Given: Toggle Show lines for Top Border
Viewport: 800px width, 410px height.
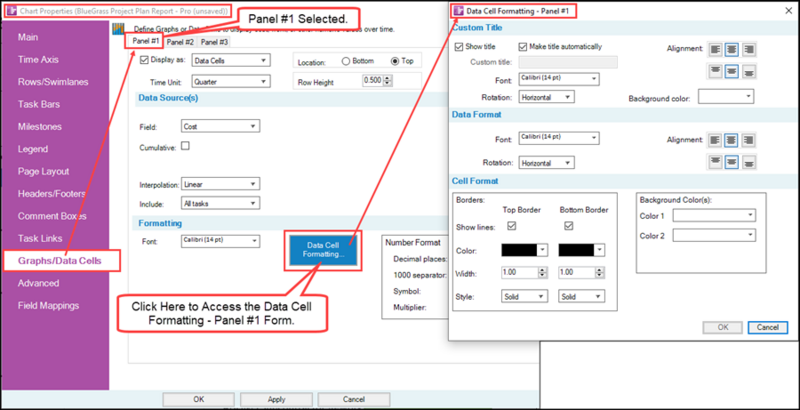Looking at the screenshot, I should point(511,226).
